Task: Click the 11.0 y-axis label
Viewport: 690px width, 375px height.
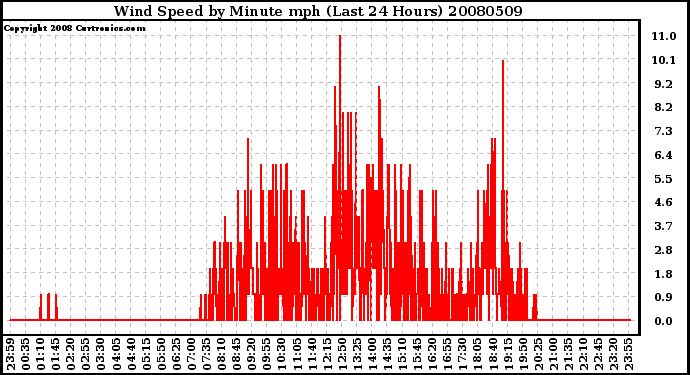Action: (664, 36)
